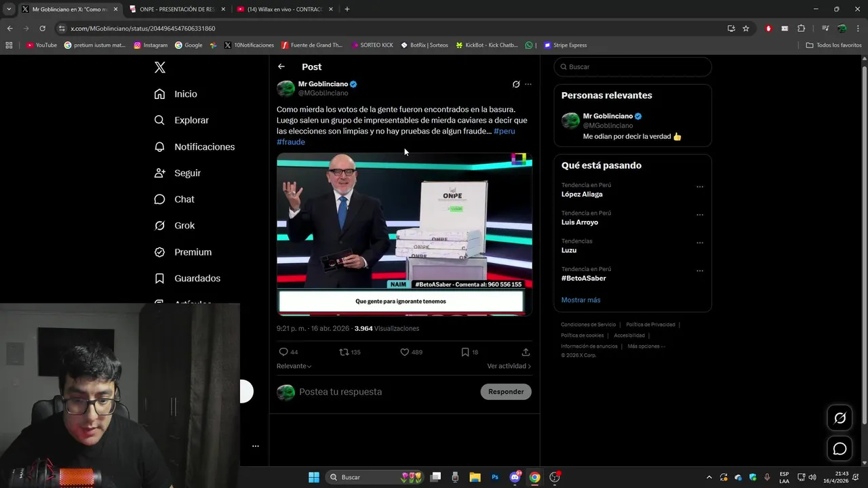The width and height of the screenshot is (868, 488).
Task: Open López Aliaga trend
Action: pos(582,194)
